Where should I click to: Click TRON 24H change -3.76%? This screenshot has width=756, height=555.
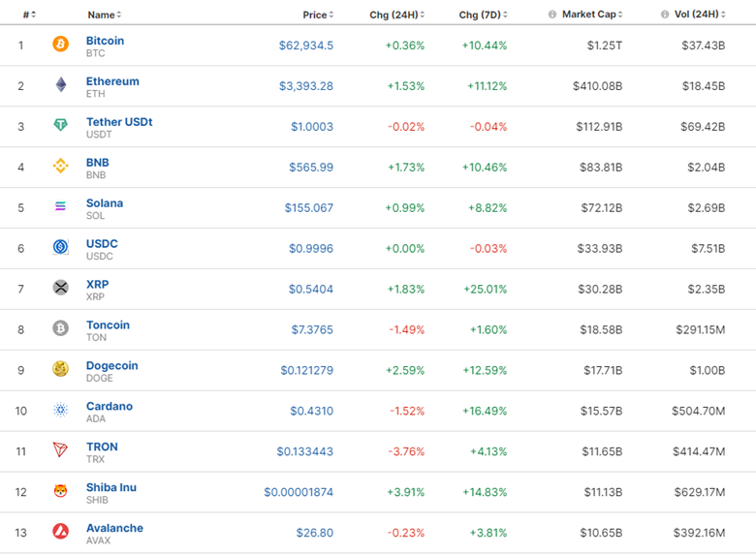406,452
